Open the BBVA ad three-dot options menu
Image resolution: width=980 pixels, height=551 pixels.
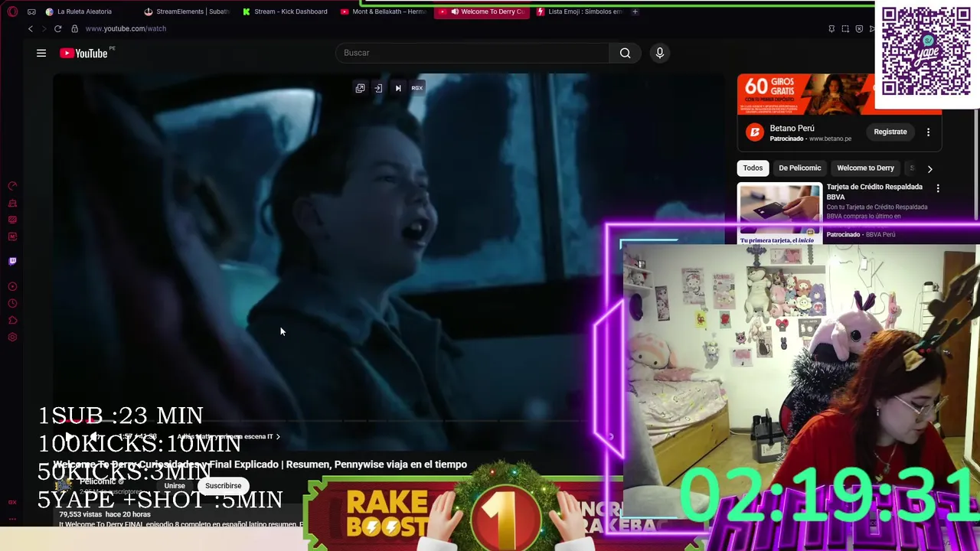tap(938, 188)
